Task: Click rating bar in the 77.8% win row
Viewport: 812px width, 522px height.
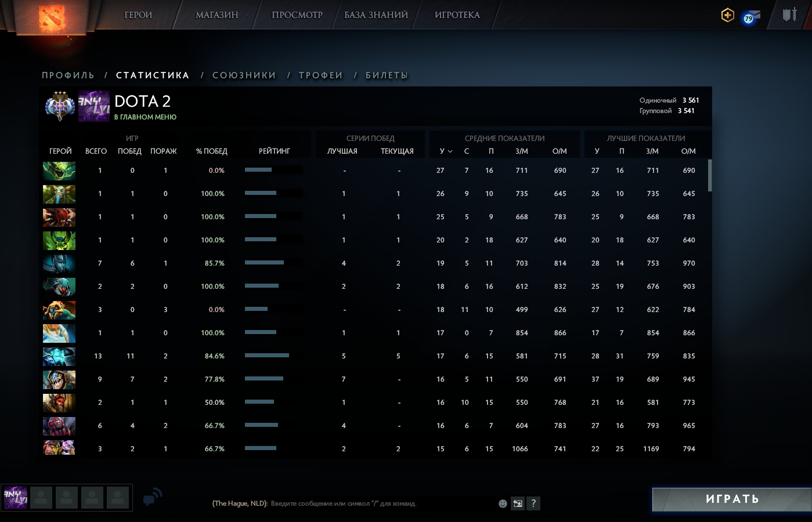Action: coord(273,379)
